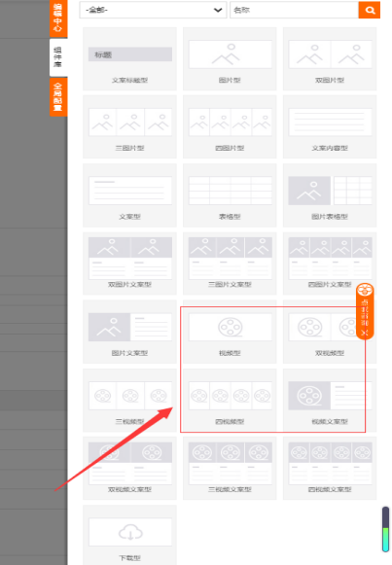Click the orange search magnifier button

click(370, 10)
